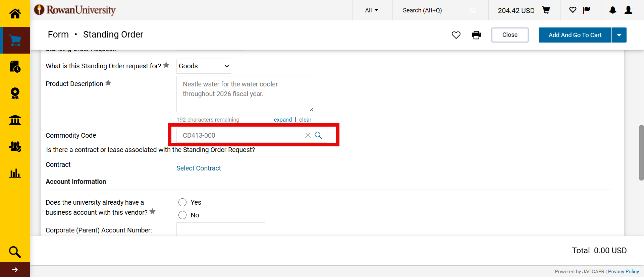The height and width of the screenshot is (277, 644).
Task: Open the Orders document clock icon
Action: tap(15, 67)
